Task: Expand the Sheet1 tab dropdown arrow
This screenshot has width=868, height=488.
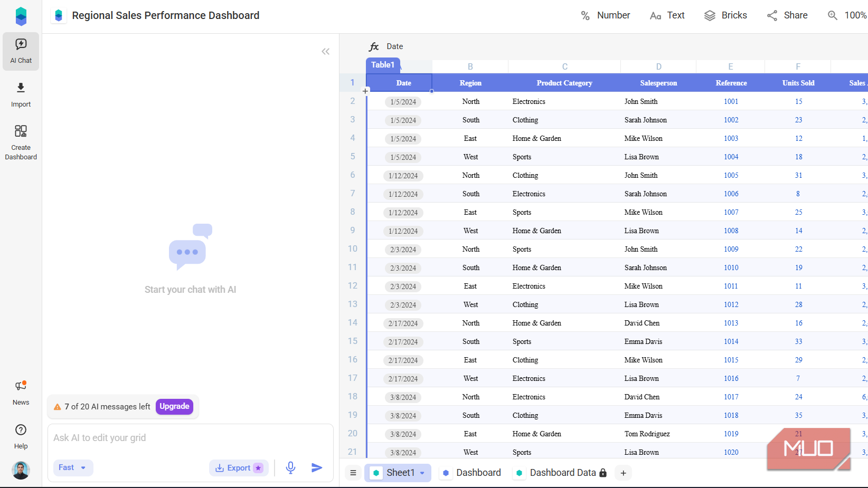Action: tap(422, 473)
